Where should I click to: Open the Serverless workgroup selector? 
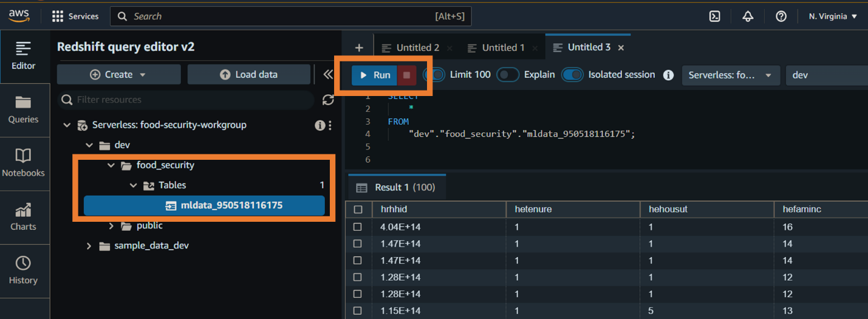point(731,75)
